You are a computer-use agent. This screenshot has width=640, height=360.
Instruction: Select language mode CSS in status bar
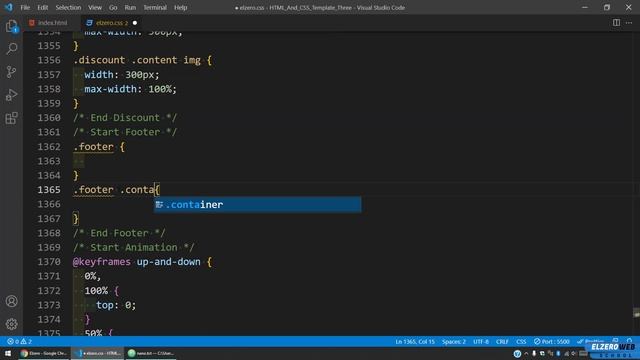pyautogui.click(x=521, y=342)
